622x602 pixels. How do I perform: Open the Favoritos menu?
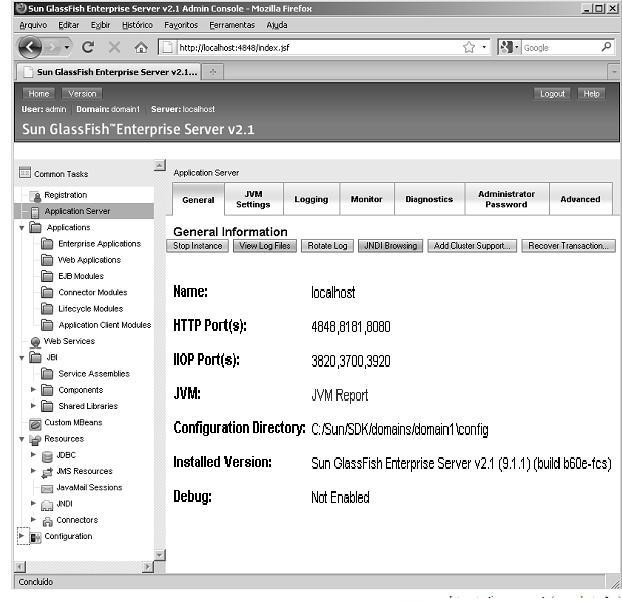click(180, 24)
